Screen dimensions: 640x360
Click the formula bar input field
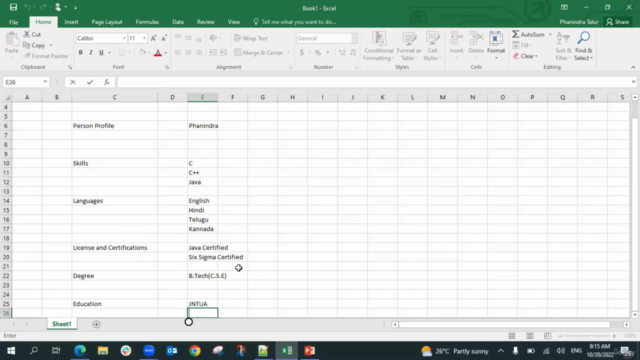point(373,82)
